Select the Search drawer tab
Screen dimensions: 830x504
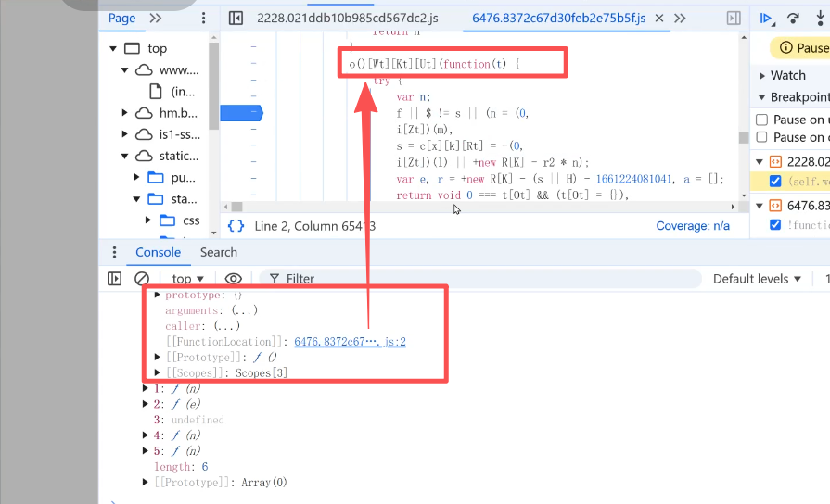[x=219, y=252]
